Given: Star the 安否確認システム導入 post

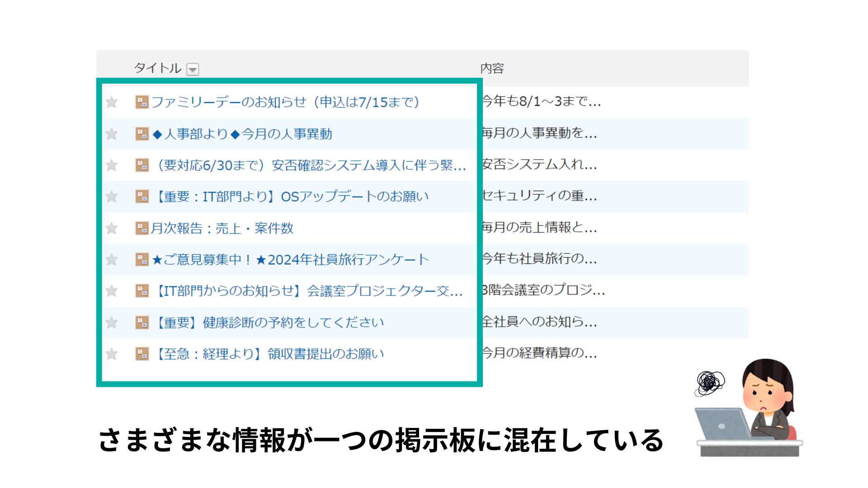Looking at the screenshot, I should click(112, 165).
